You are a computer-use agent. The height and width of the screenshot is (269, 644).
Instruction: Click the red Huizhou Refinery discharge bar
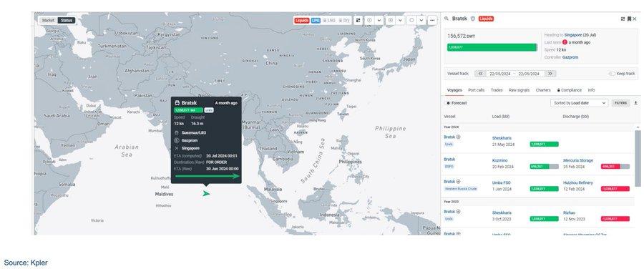click(x=615, y=188)
